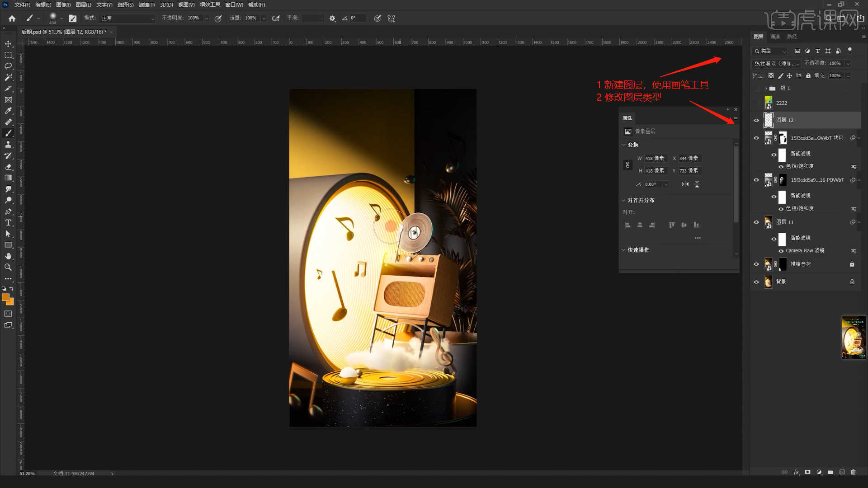Click the foreground color swatch
Image resolution: width=868 pixels, height=488 pixels.
[x=5, y=297]
